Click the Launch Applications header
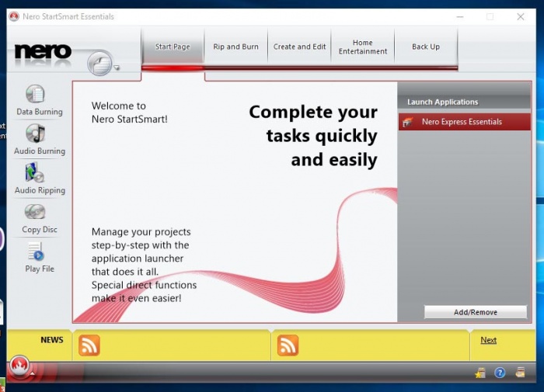The height and width of the screenshot is (392, 544). [443, 102]
